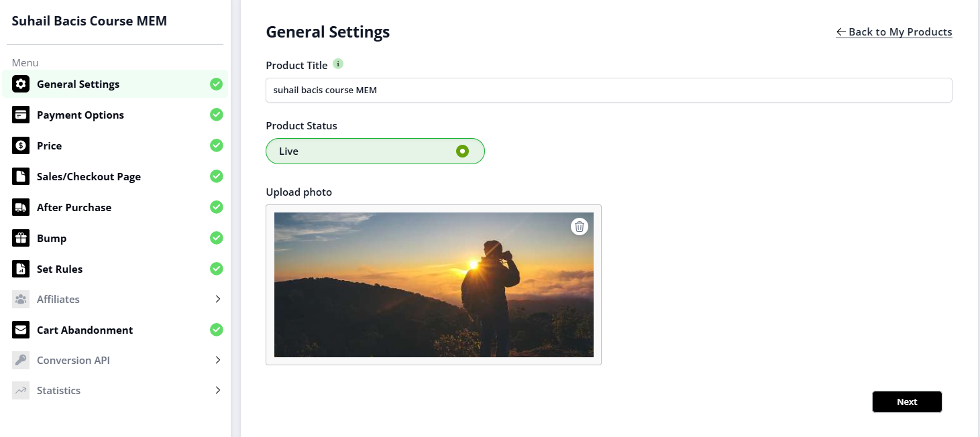Click the Conversion API key icon
The height and width of the screenshot is (437, 980).
pos(21,360)
